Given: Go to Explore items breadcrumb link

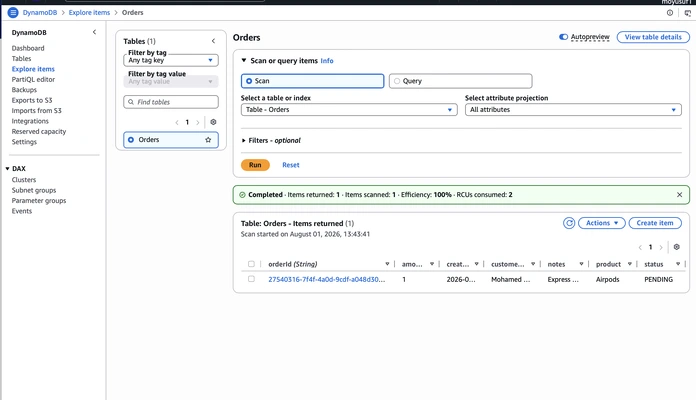Looking at the screenshot, I should (x=89, y=12).
